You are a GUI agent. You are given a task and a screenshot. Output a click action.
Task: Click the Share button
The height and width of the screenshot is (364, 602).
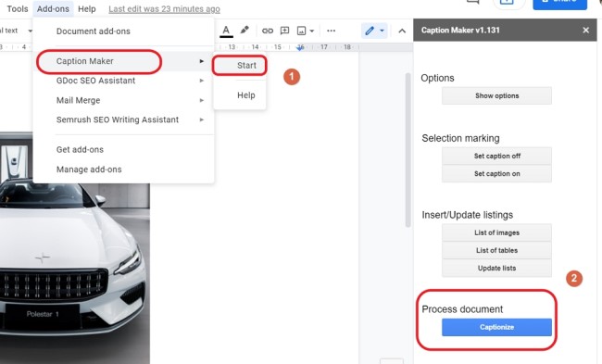click(x=559, y=4)
